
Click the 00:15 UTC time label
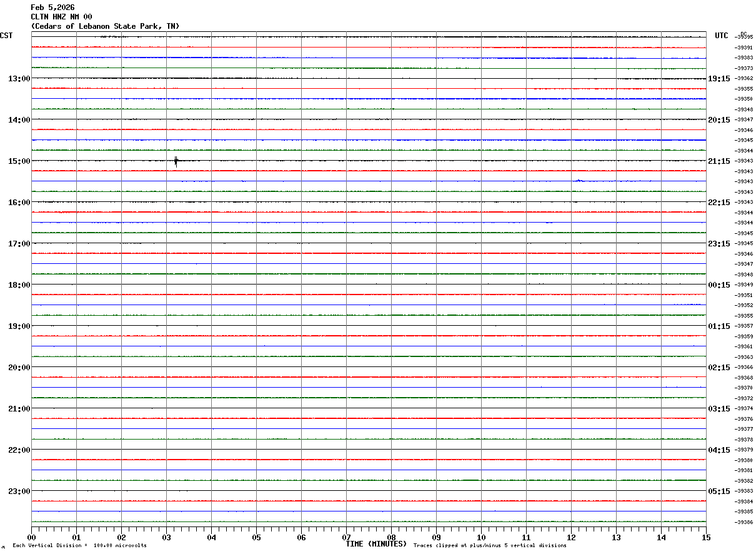(x=719, y=285)
